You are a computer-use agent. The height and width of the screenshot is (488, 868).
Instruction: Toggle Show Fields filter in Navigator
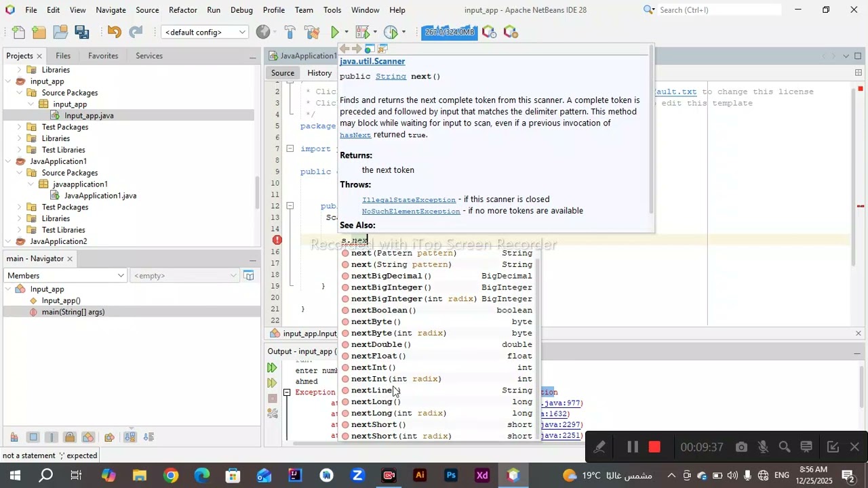pyautogui.click(x=33, y=437)
